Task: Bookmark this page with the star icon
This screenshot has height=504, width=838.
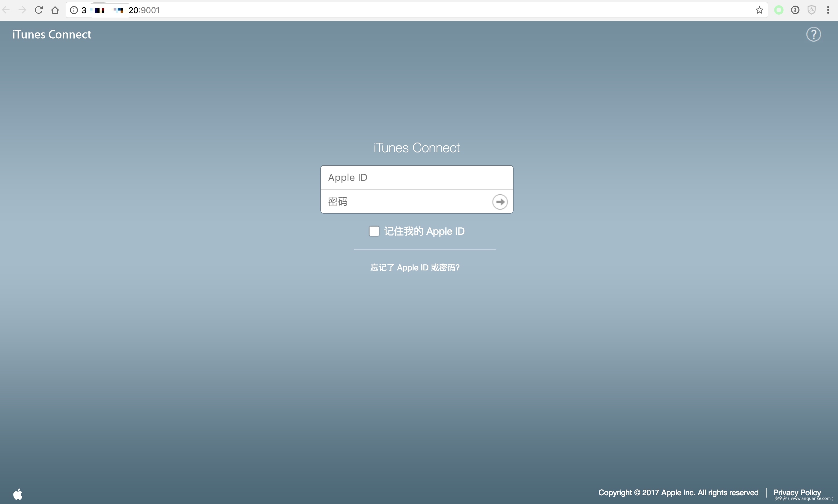Action: pyautogui.click(x=759, y=10)
